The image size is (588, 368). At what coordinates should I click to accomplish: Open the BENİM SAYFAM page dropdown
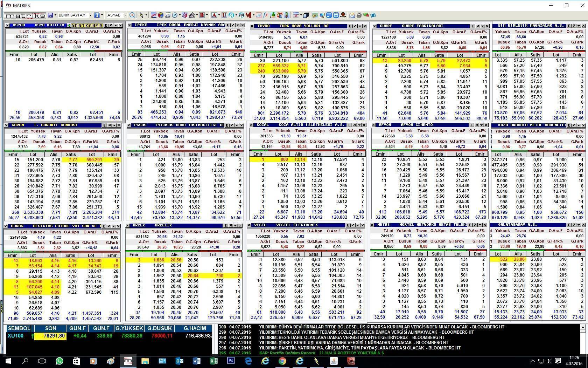click(90, 15)
